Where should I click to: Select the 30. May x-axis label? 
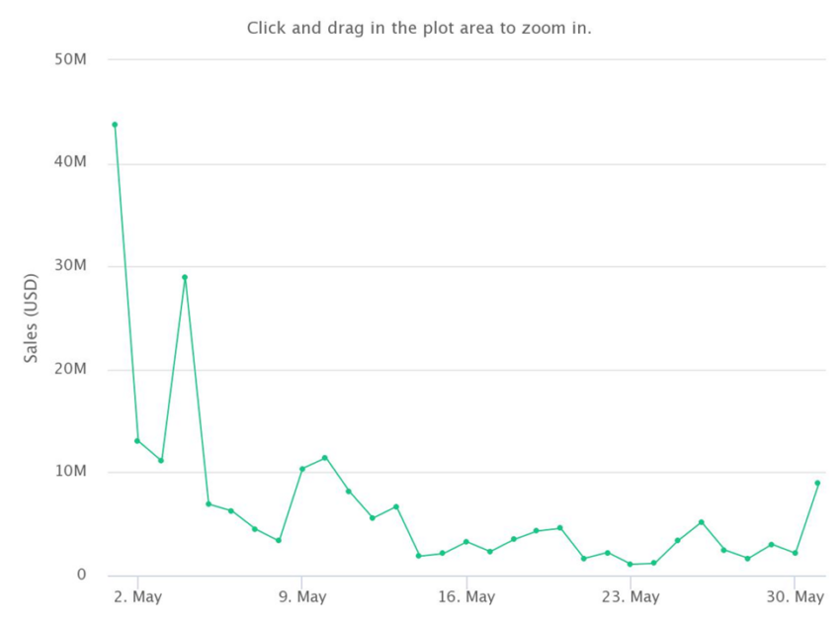[795, 596]
